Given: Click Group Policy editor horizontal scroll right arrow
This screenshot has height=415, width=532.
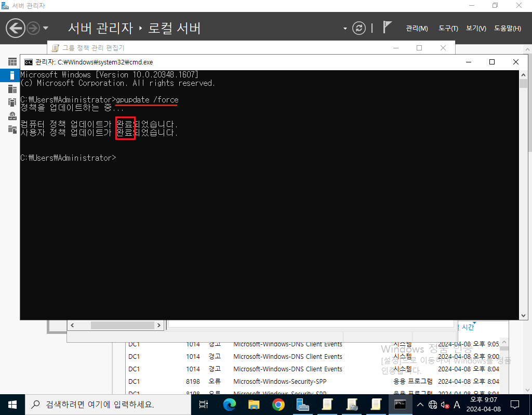Looking at the screenshot, I should (159, 326).
